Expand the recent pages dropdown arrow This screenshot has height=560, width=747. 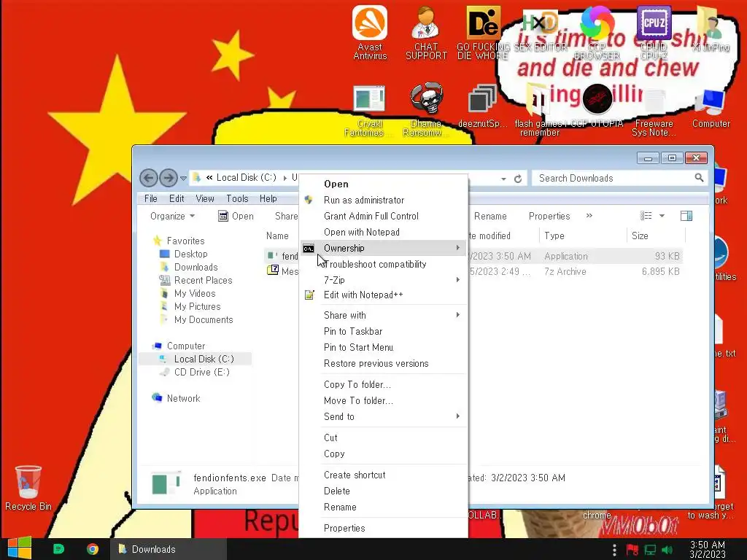point(183,179)
